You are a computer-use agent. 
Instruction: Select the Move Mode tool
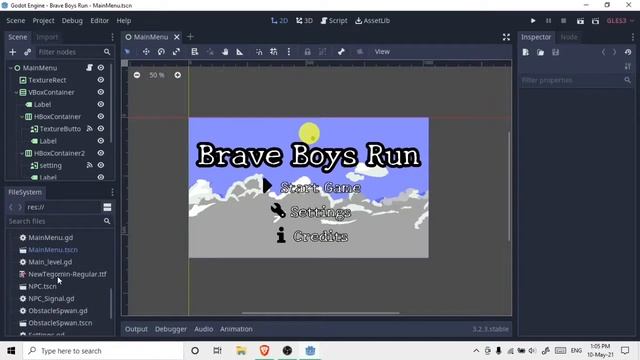click(146, 52)
